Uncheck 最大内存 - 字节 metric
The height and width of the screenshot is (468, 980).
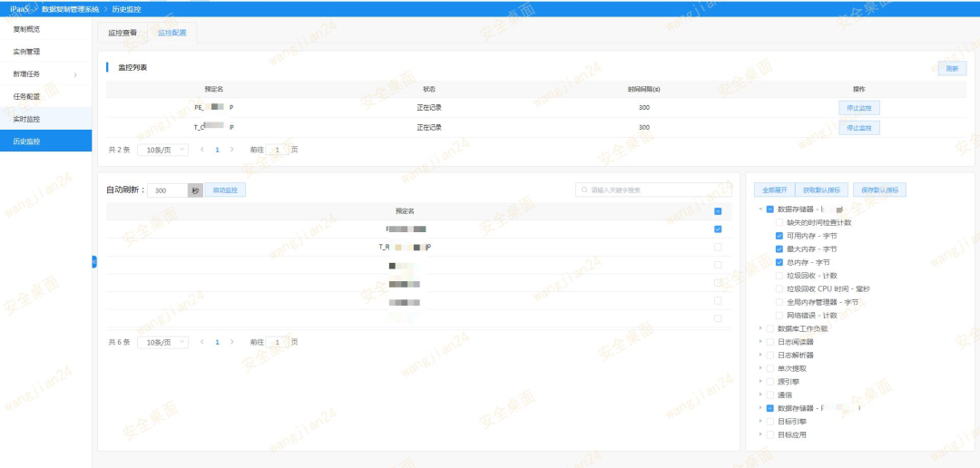pos(779,249)
